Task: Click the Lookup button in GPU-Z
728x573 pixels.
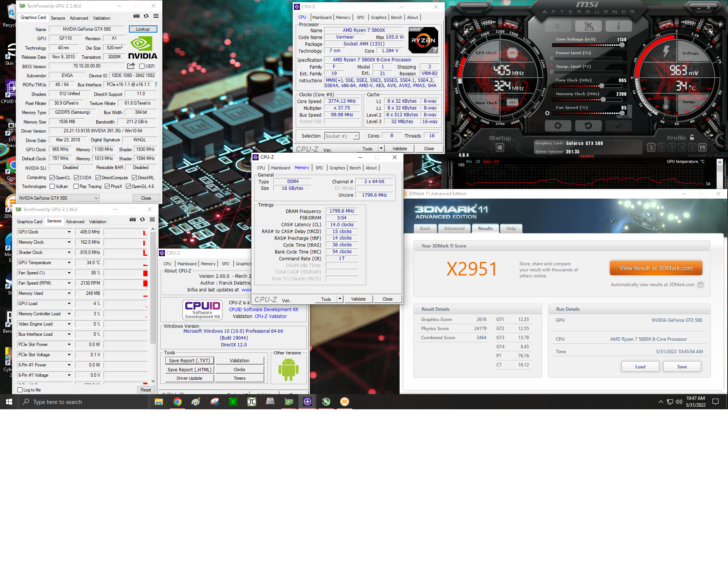Action: pos(143,29)
